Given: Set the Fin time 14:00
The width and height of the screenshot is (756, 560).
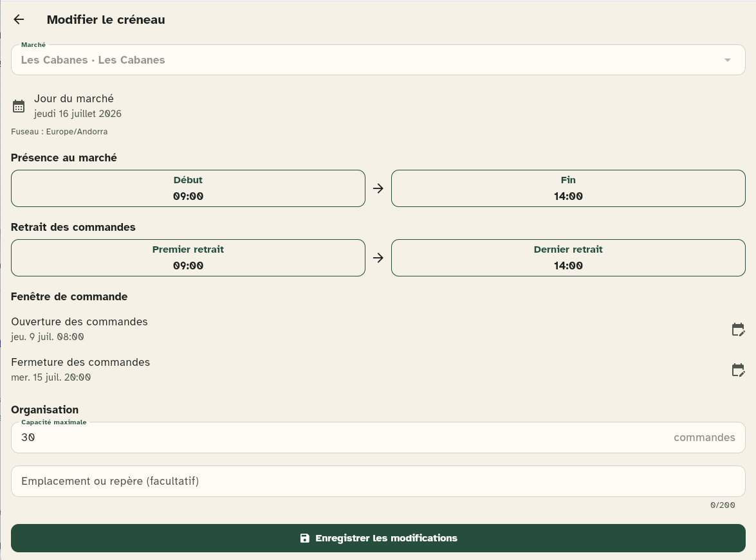Looking at the screenshot, I should [x=568, y=188].
